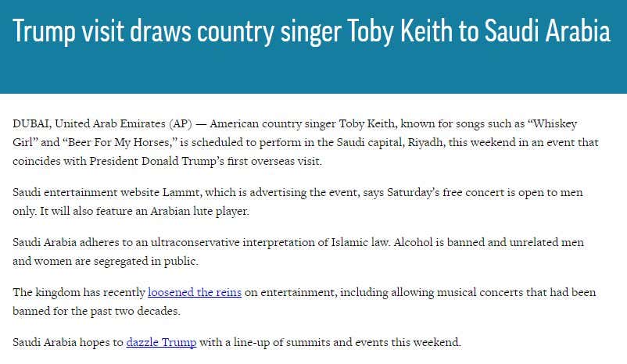Click the DUBAI dateline word
This screenshot has height=364, width=627.
pos(31,124)
